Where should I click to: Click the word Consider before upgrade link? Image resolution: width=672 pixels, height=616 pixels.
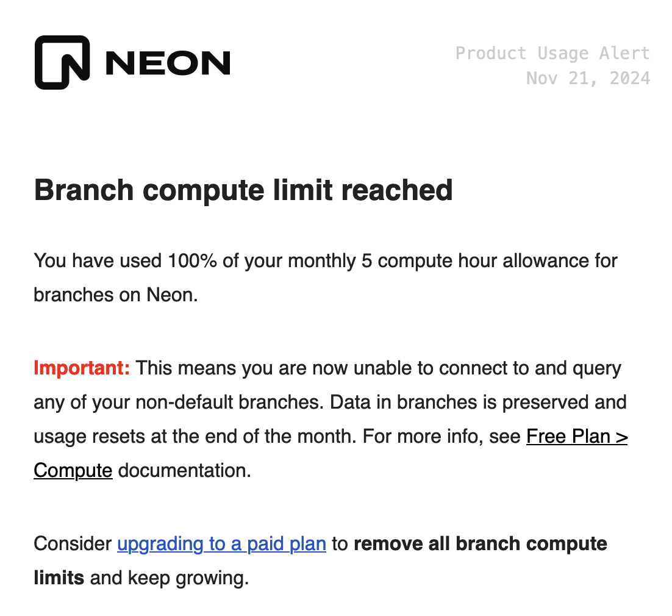[73, 543]
